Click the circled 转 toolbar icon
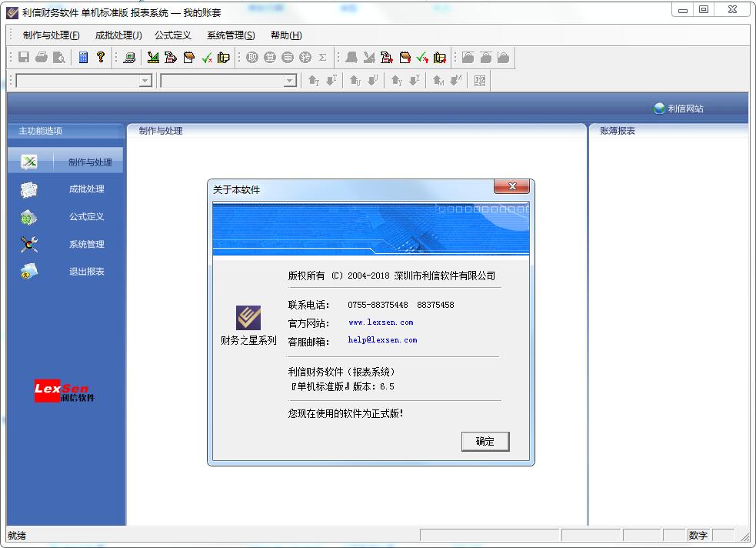Screen dimensions: 756x548 (x=305, y=58)
